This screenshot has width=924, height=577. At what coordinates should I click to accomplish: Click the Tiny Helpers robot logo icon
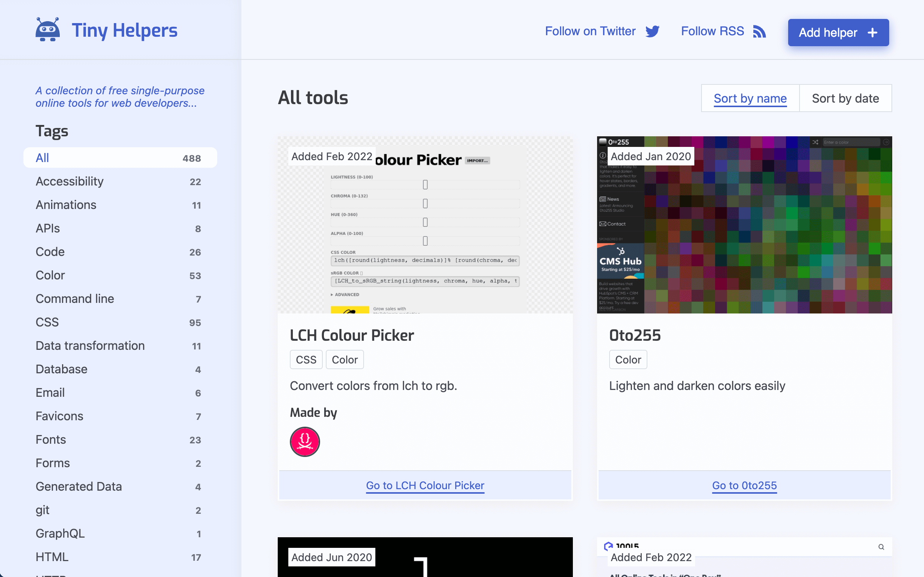[48, 30]
